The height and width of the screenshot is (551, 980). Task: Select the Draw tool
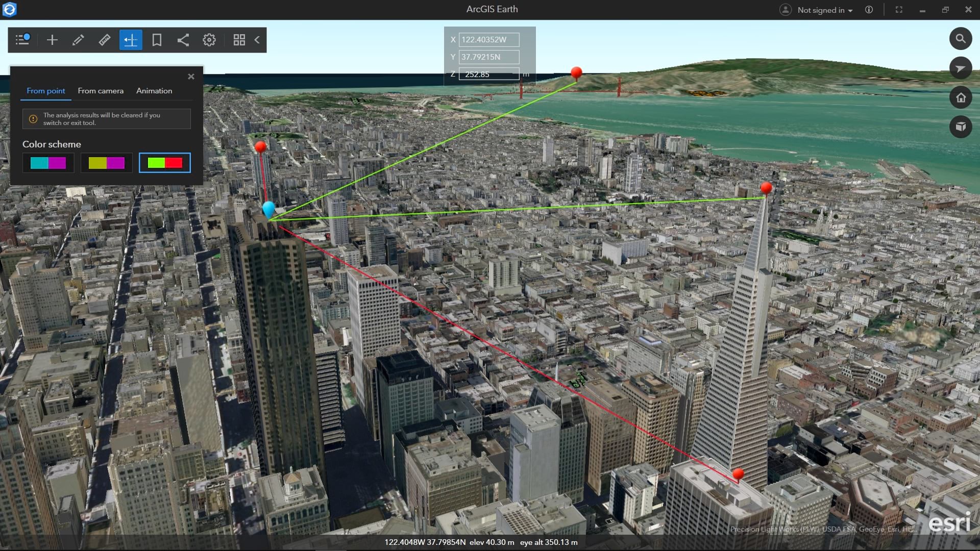tap(78, 40)
